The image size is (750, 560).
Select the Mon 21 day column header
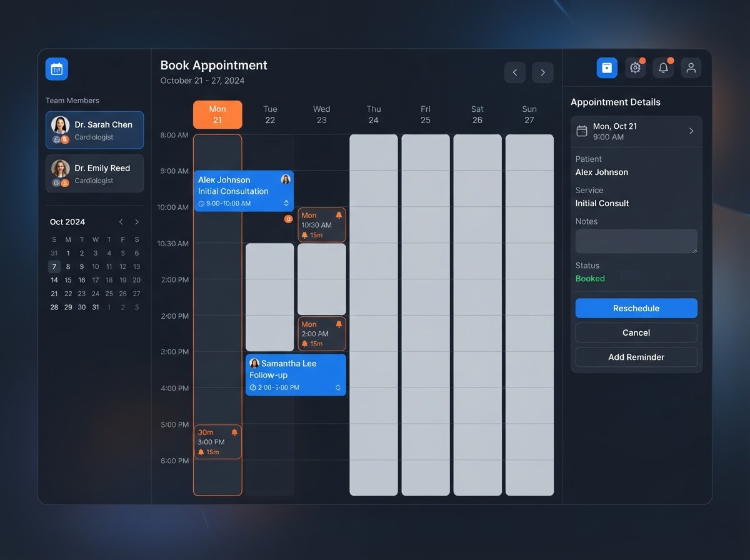[217, 114]
